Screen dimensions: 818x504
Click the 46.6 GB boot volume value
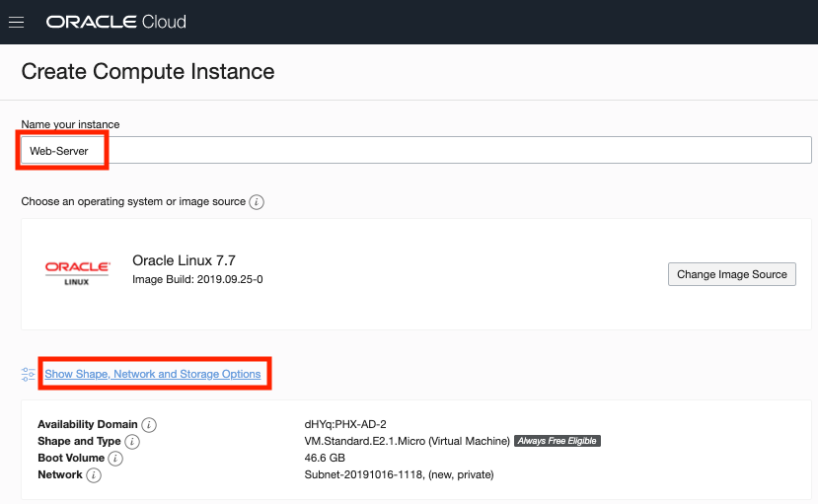(325, 458)
